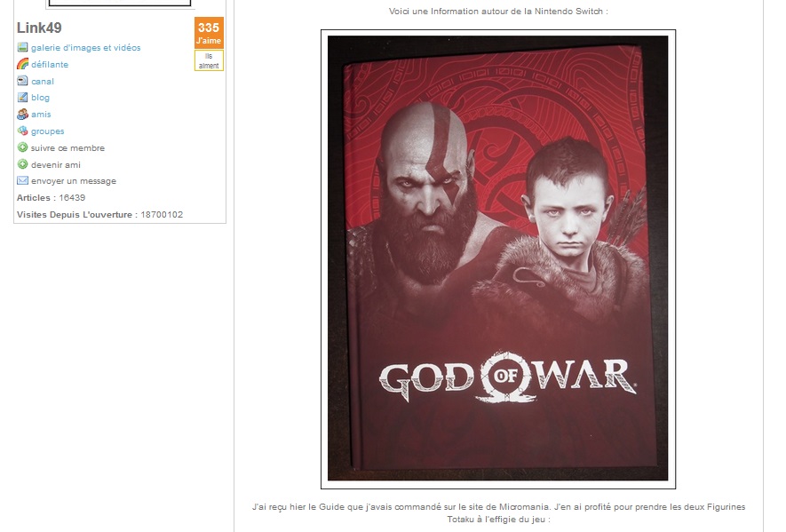Open the groupes link
The image size is (786, 532).
[48, 131]
